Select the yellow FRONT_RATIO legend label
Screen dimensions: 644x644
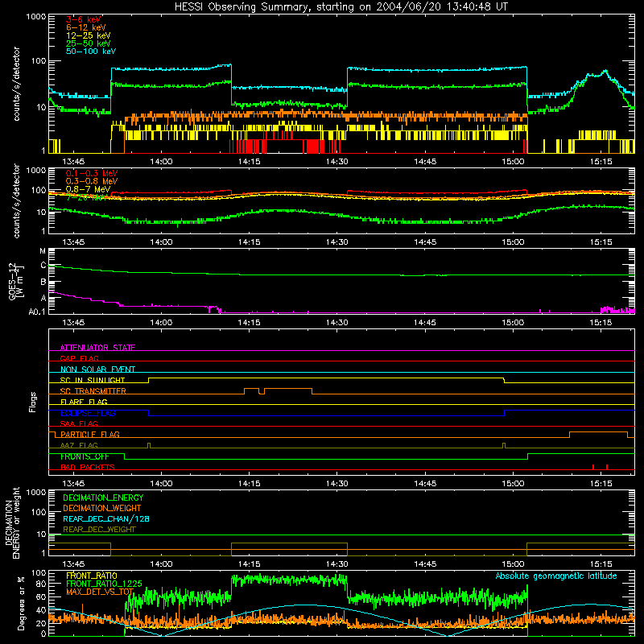coord(92,576)
